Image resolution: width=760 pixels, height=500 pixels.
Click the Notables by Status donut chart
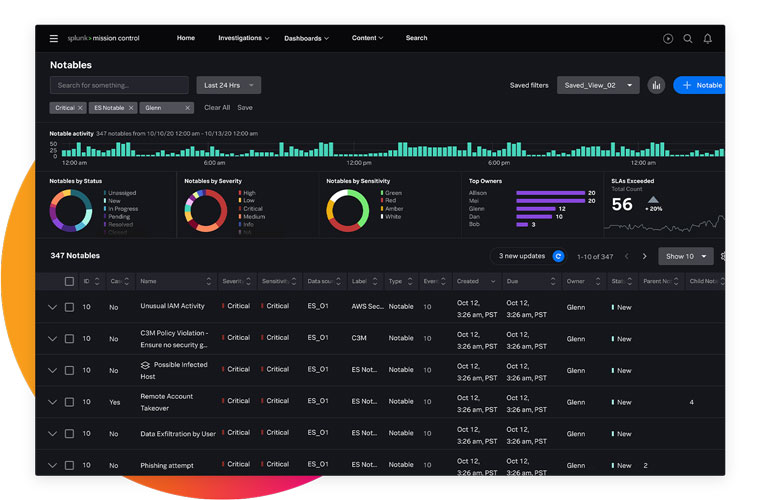point(71,210)
